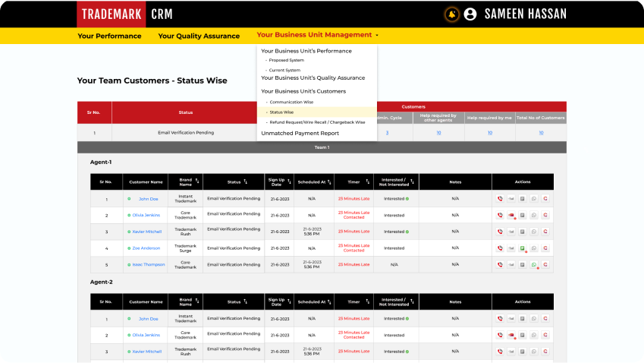Sort Agent-1 table by Brand Name
Image resolution: width=644 pixels, height=363 pixels.
coord(197,182)
